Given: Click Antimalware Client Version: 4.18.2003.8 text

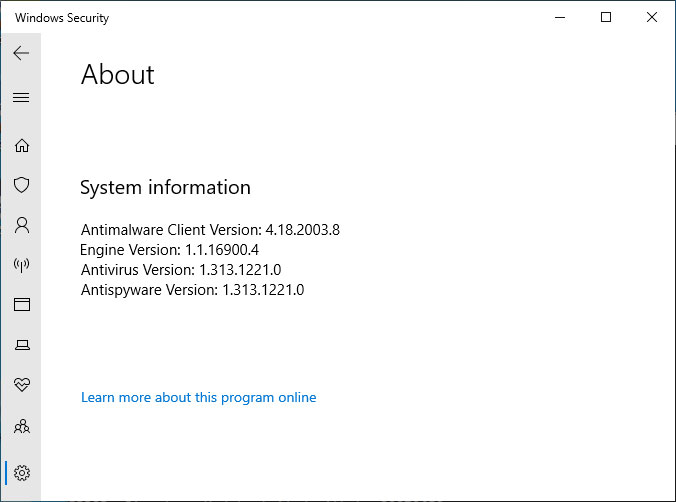Looking at the screenshot, I should click(210, 230).
